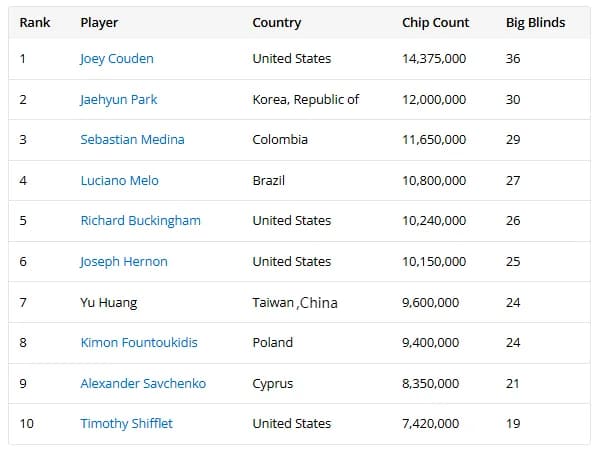Select the 7,420,000 chip count cell
Image resolution: width=602 pixels, height=450 pixels.
click(430, 424)
